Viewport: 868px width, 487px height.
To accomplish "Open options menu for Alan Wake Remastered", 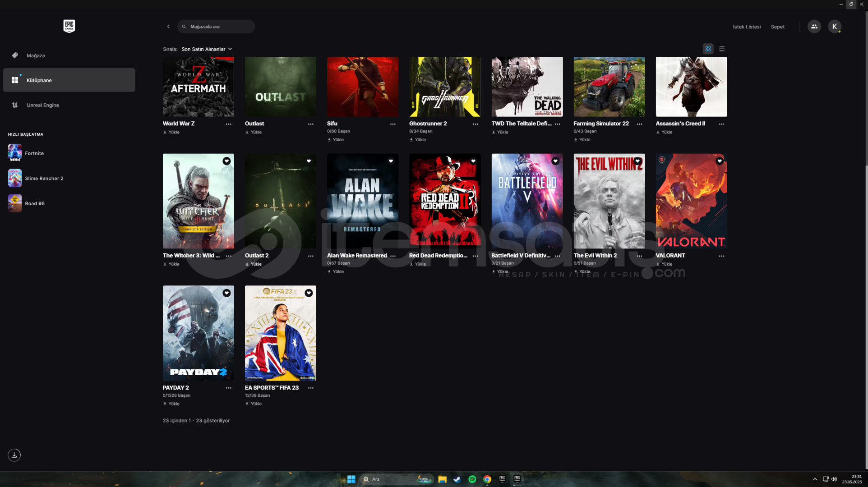I will point(393,256).
